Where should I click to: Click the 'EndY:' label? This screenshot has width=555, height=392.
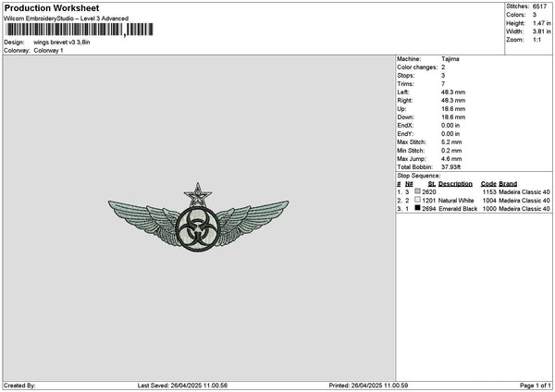point(405,134)
